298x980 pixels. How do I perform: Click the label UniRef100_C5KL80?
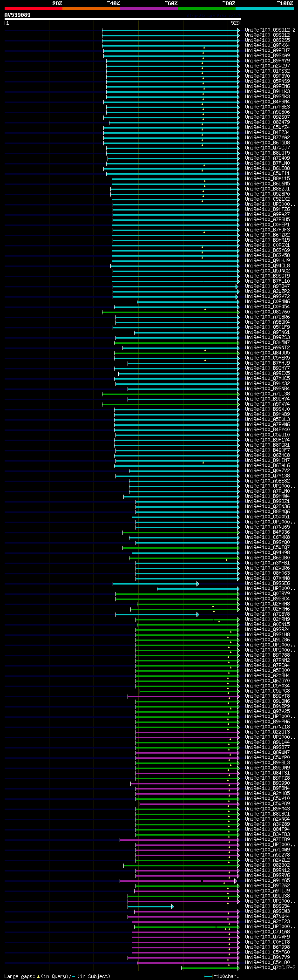(x=267, y=963)
